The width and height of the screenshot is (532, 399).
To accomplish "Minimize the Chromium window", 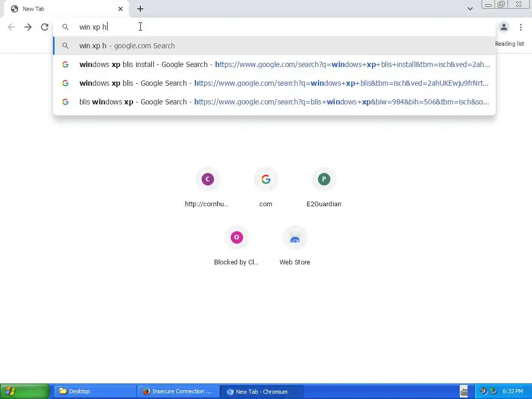I will 488,4.
